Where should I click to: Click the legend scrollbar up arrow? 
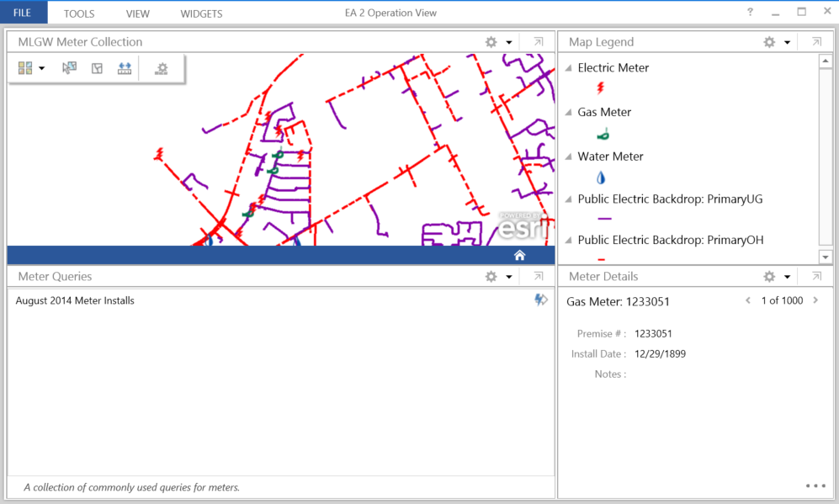[x=825, y=61]
